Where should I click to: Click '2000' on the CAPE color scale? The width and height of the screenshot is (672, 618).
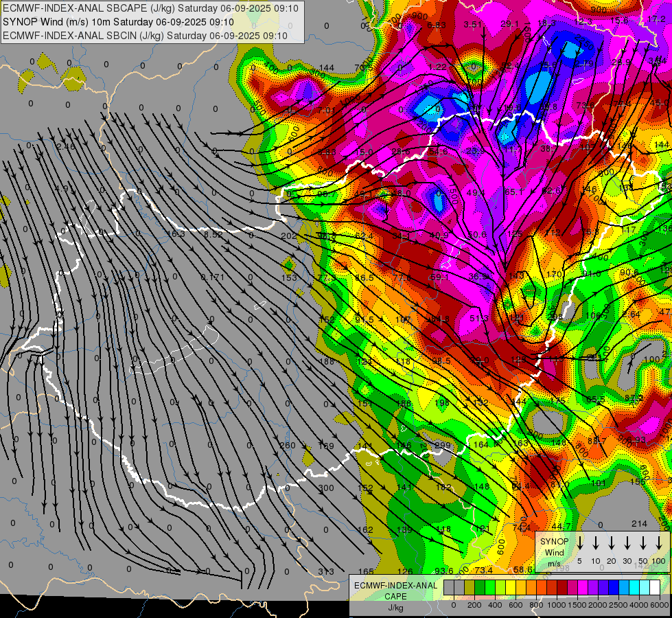597,605
